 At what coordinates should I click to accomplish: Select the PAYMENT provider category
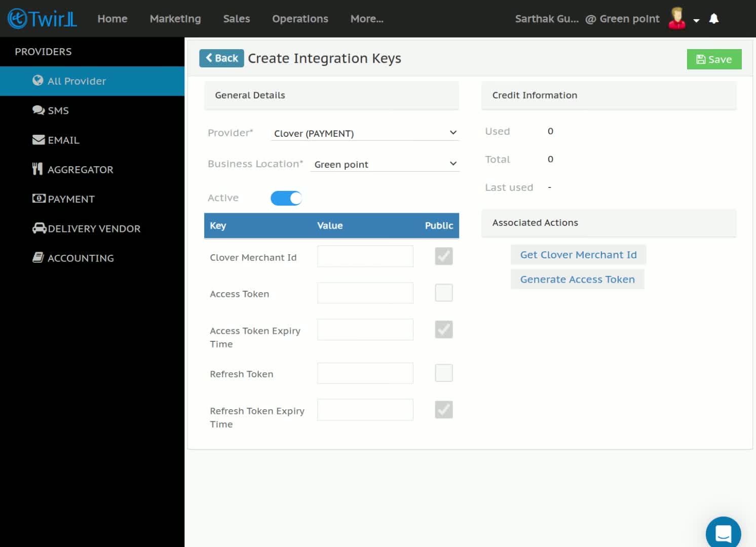point(92,199)
